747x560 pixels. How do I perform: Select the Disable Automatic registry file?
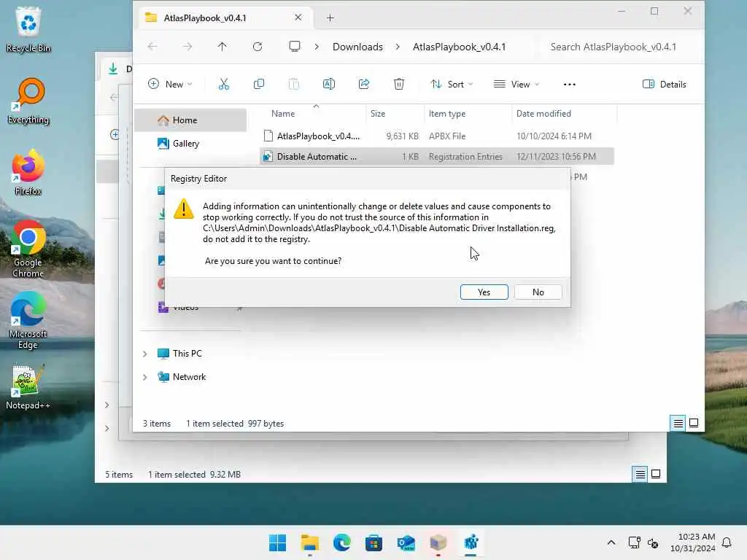pos(436,157)
